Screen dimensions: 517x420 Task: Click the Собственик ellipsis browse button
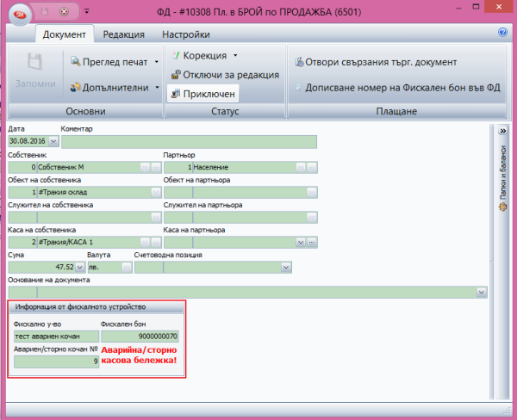pyautogui.click(x=156, y=168)
